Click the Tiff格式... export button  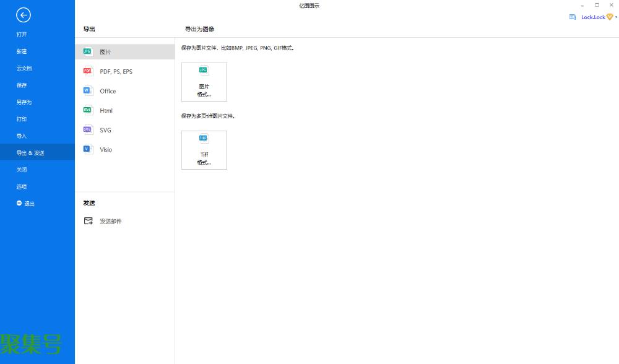204,150
